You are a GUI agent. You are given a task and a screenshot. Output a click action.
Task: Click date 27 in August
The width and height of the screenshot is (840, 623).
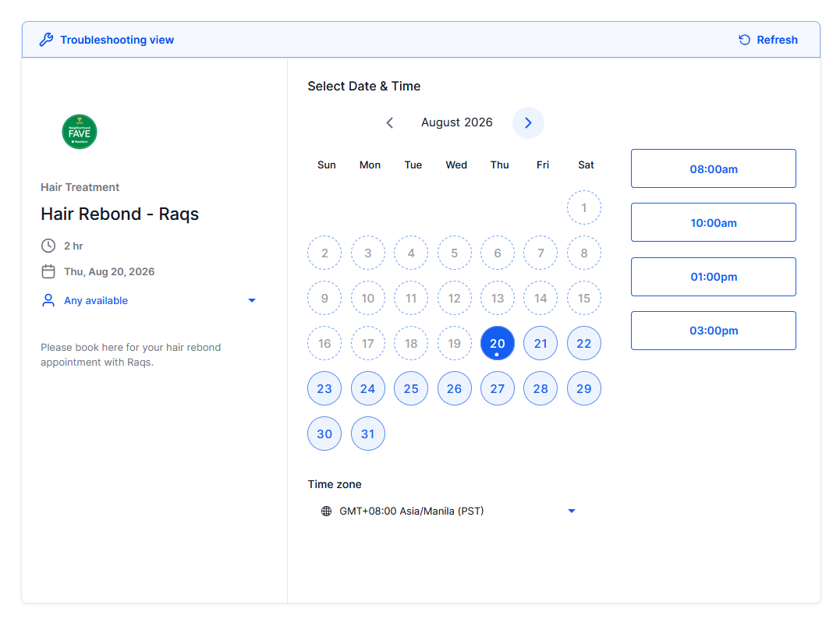497,388
